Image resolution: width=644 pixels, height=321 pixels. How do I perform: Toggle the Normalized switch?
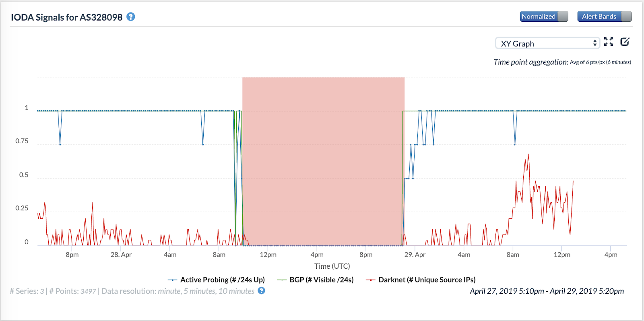click(544, 16)
